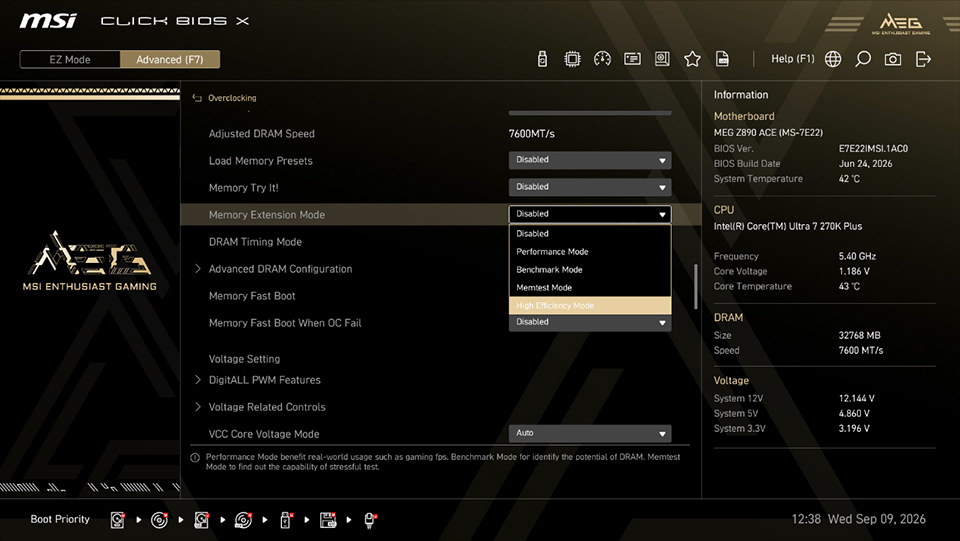Click the drive disk icon beside the star

(662, 59)
